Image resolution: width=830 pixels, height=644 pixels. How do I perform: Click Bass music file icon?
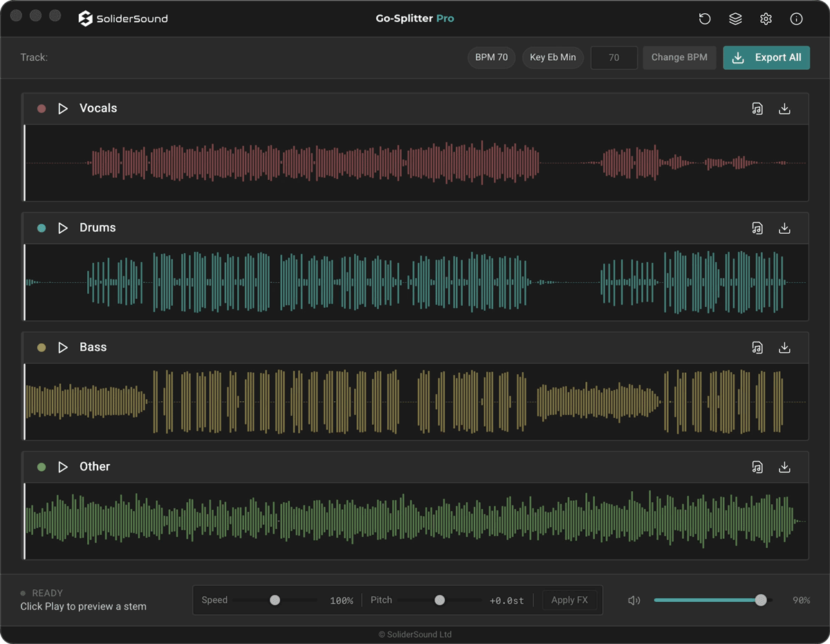pos(757,347)
